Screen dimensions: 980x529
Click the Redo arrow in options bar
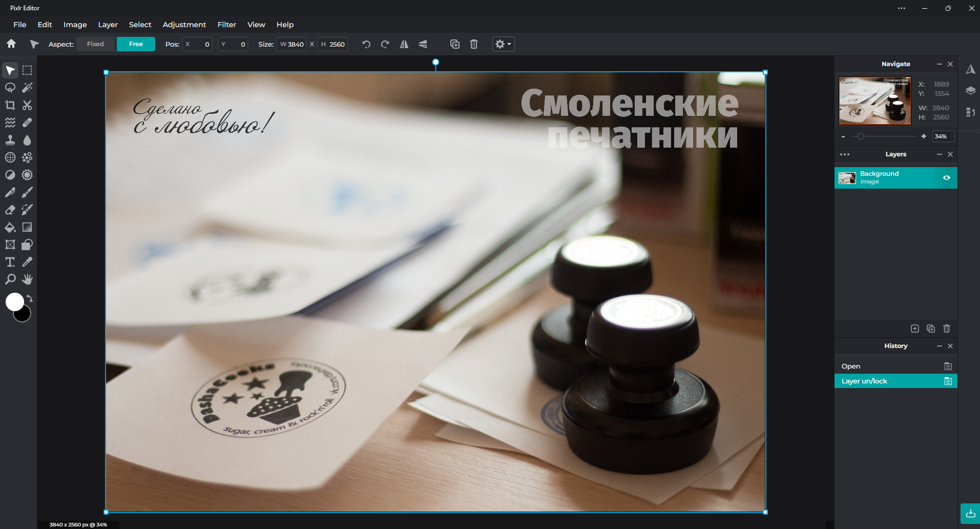(x=385, y=44)
